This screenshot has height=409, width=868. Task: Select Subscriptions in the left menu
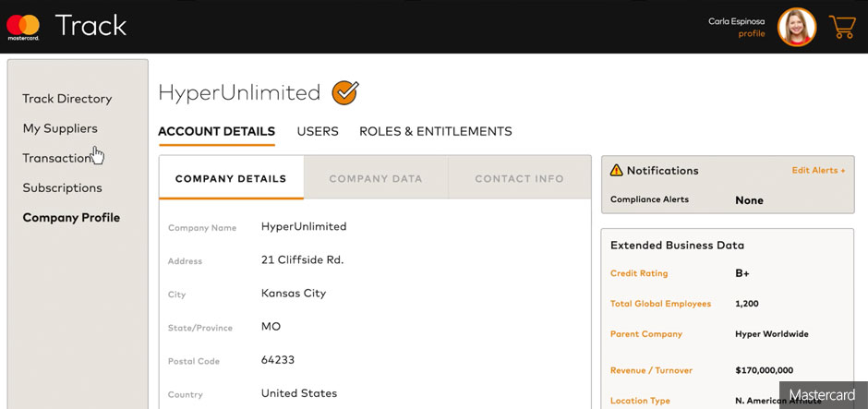[x=62, y=187]
